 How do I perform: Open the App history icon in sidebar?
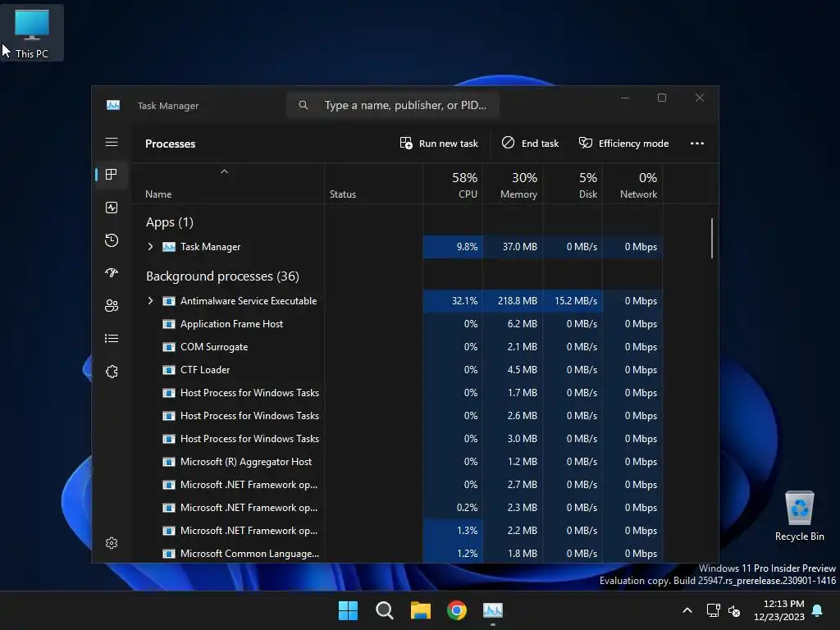click(x=112, y=240)
